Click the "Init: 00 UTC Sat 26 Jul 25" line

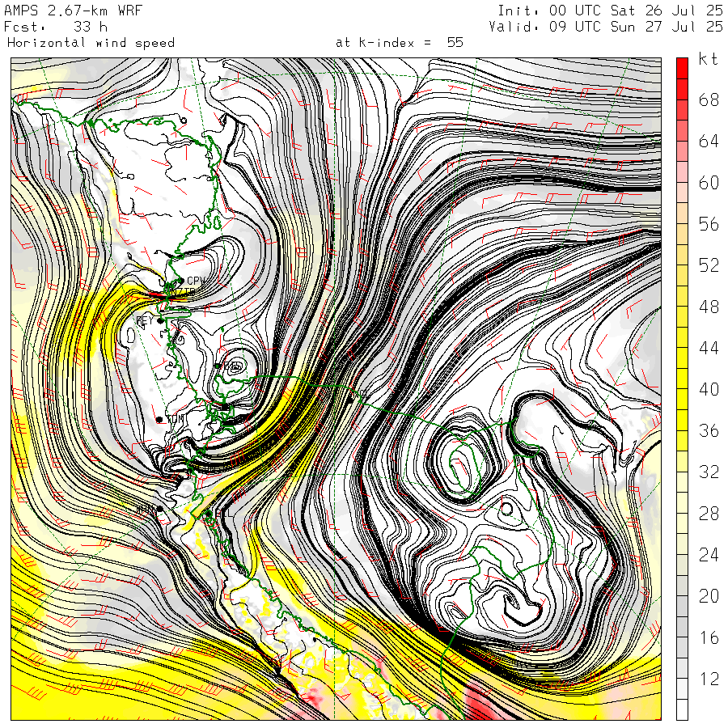(610, 11)
